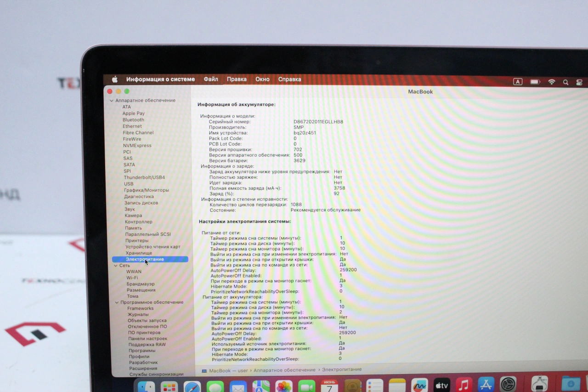Show Графика/Мониторы information
The width and height of the screenshot is (588, 392).
tap(147, 190)
